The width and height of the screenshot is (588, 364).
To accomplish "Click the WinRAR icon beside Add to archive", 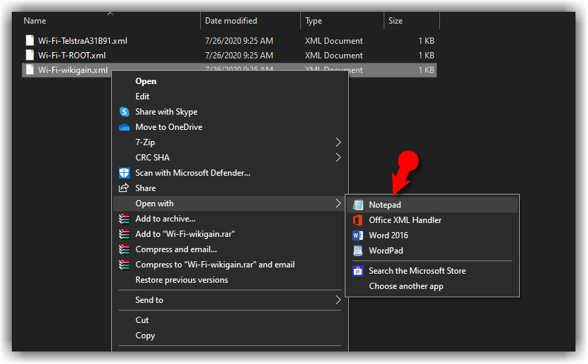I will click(124, 219).
